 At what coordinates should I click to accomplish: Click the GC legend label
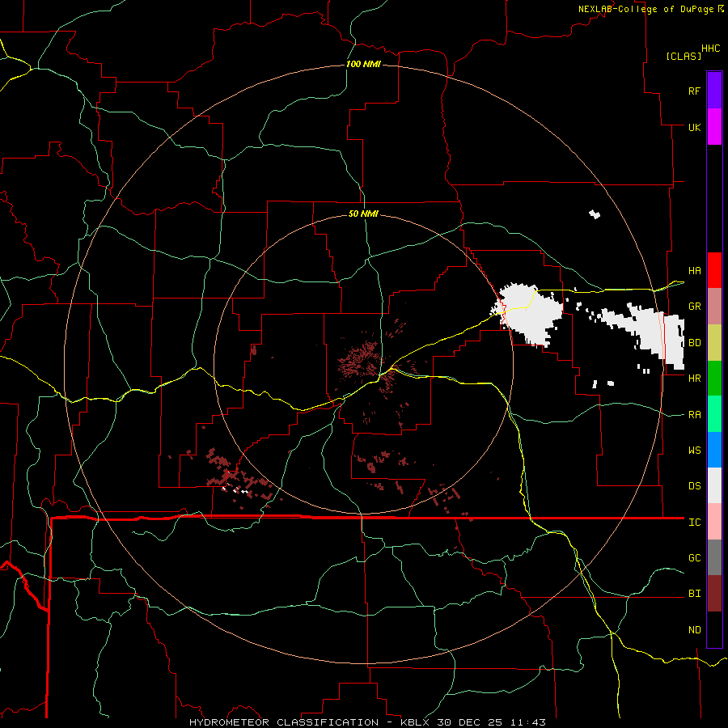pos(694,558)
